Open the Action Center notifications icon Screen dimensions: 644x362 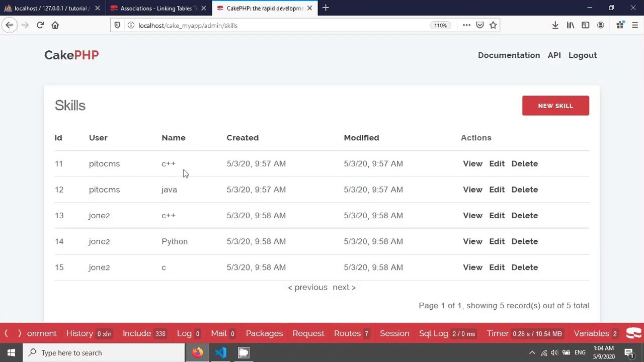pyautogui.click(x=629, y=353)
